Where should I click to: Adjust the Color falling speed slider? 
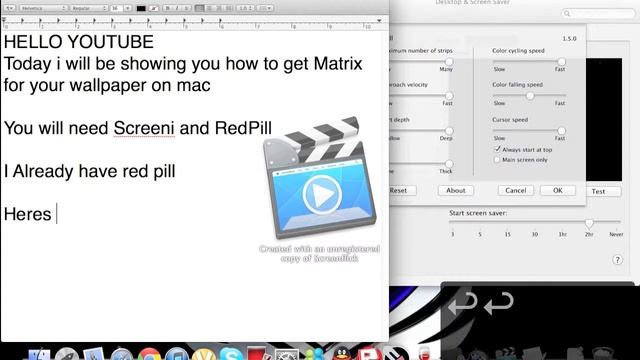coord(530,96)
